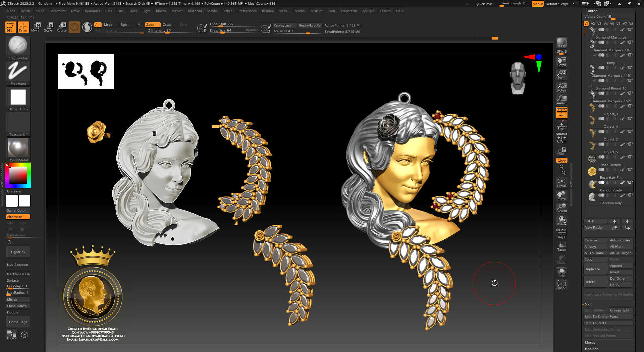Image resolution: width=644 pixels, height=352 pixels.
Task: Open the Preferences menu
Action: click(247, 11)
